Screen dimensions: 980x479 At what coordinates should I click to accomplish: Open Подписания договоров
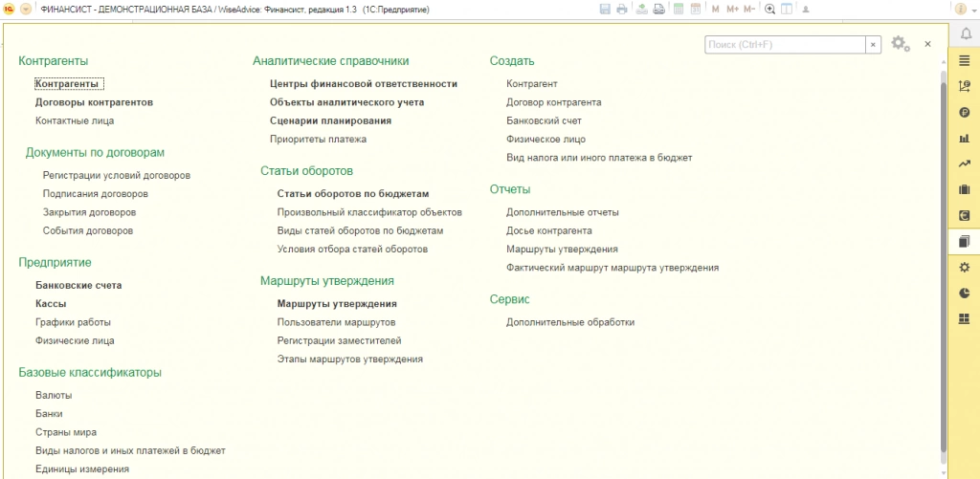click(96, 193)
